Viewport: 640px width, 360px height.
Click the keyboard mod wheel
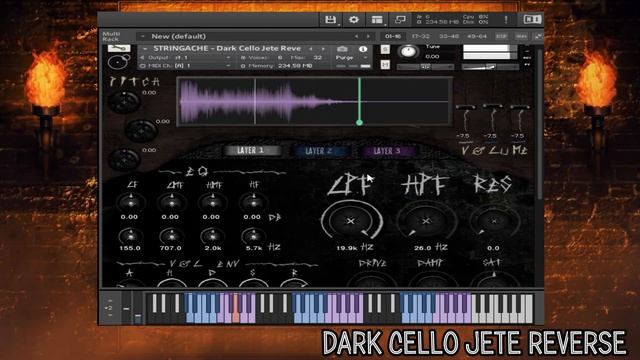138,308
